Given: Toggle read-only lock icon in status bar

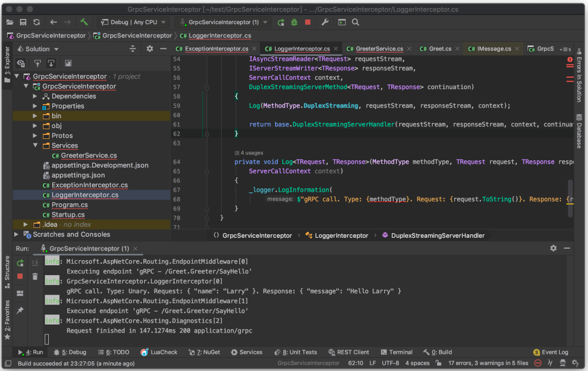Looking at the screenshot, I should click(438, 363).
